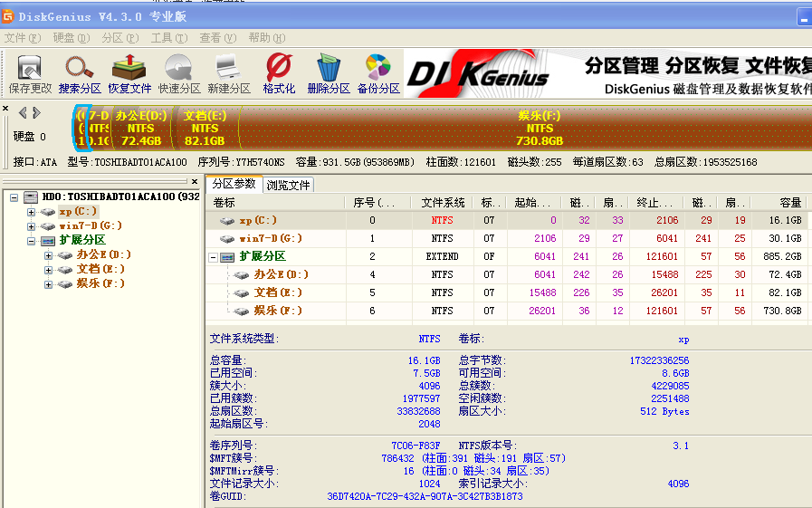
Task: Open the Search Partition (搜索分区) tool
Action: pos(80,74)
